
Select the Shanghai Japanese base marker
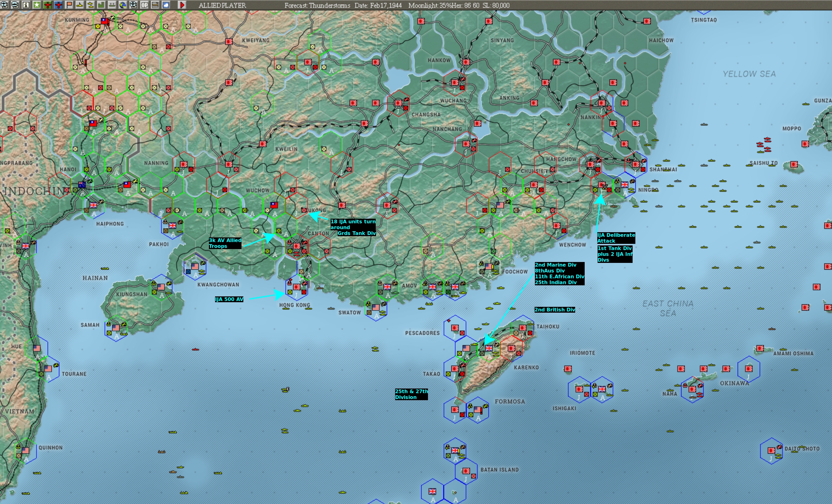tap(635, 164)
